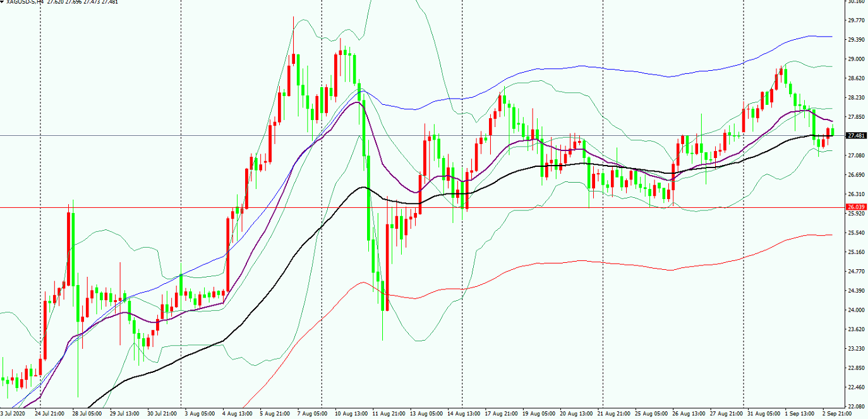Click the 23.620 price axis label
868x419 pixels.
tap(856, 329)
